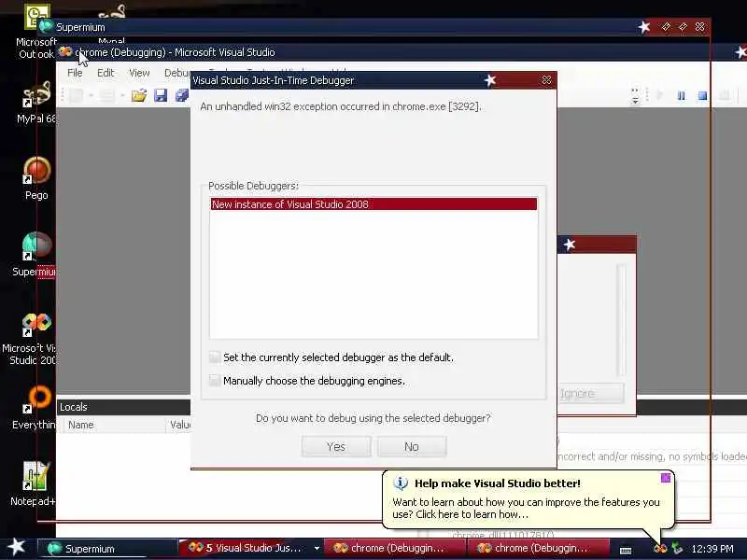Image resolution: width=747 pixels, height=560 pixels.
Task: Click the Save floppy disk toolbar icon
Action: coord(161,96)
